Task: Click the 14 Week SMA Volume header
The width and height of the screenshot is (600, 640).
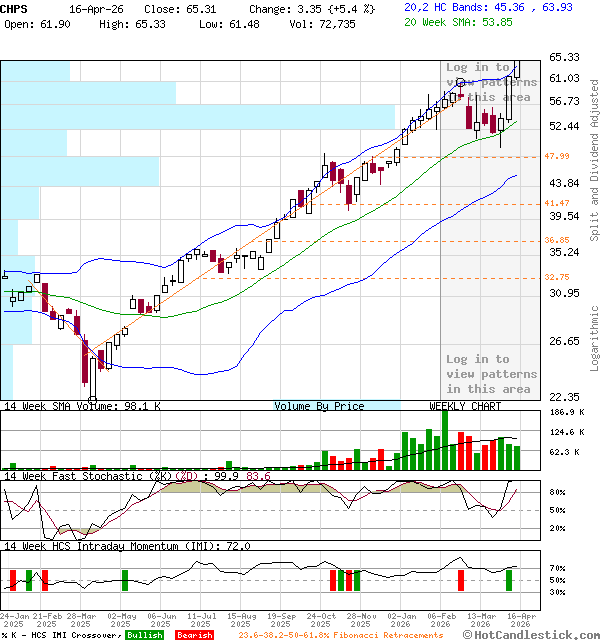Action: 81,406
